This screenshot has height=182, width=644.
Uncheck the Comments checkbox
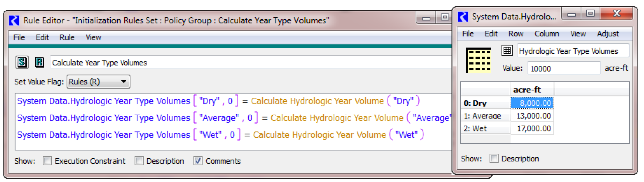[x=198, y=161]
